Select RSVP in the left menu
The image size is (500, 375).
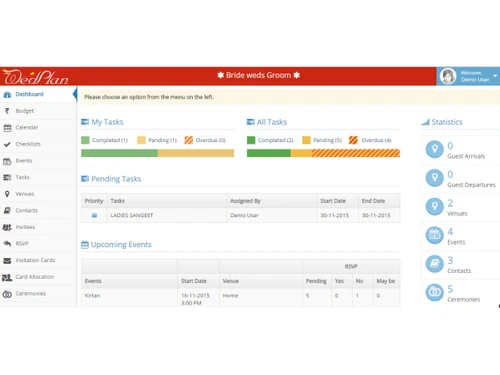pos(38,244)
